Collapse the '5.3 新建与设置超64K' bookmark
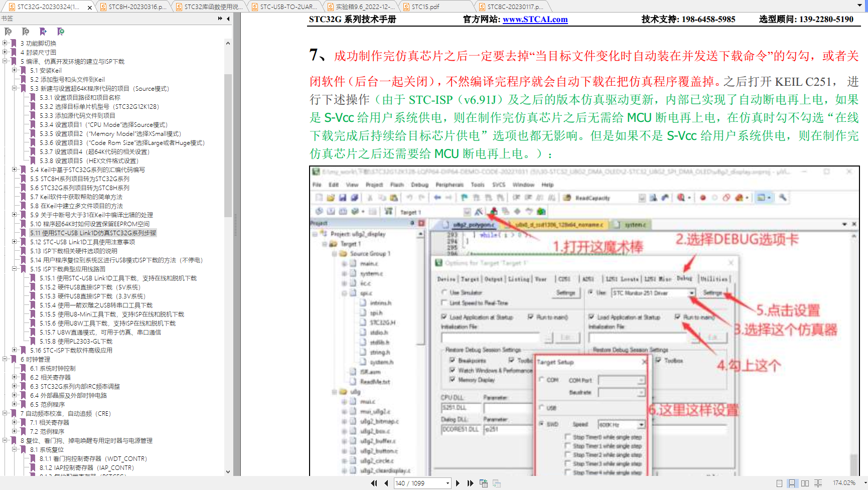Image resolution: width=868 pixels, height=490 pixels. 15,88
